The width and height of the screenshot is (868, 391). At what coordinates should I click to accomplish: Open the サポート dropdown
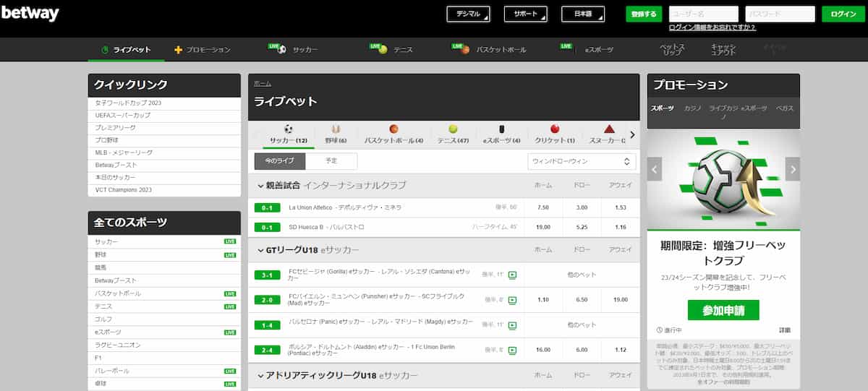pyautogui.click(x=525, y=14)
